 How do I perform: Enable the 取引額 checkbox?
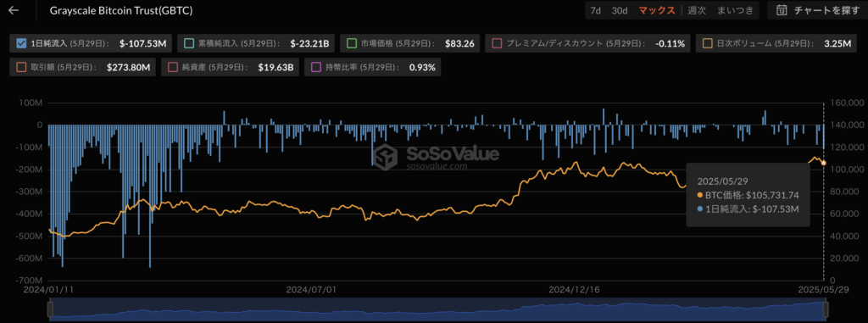(x=22, y=67)
